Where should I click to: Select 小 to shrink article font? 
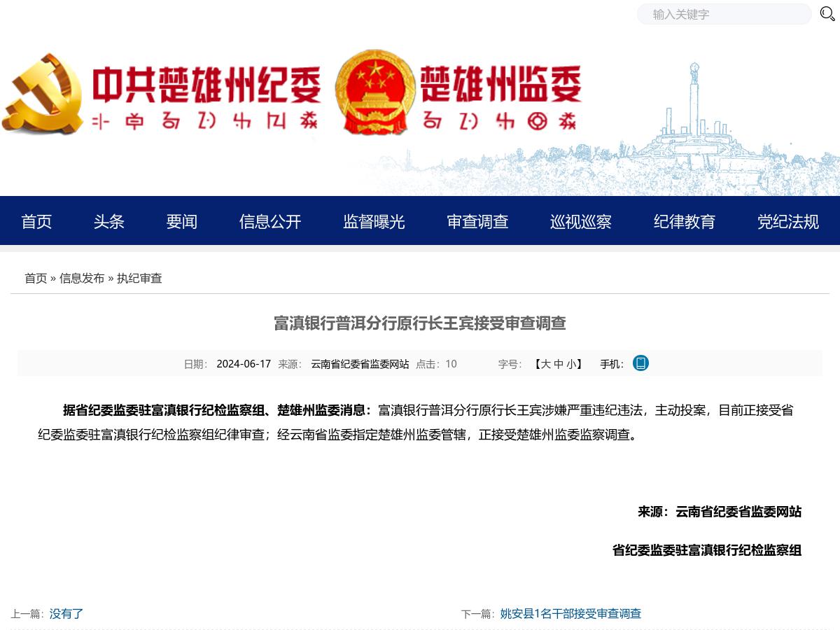coord(571,364)
